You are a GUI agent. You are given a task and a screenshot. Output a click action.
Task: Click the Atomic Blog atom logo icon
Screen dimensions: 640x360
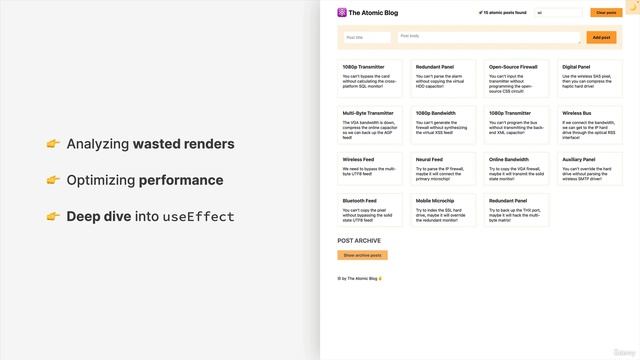pos(342,13)
